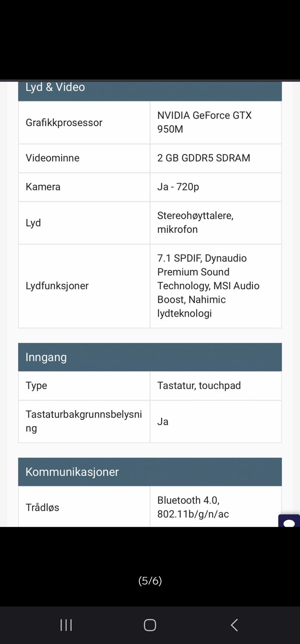The height and width of the screenshot is (644, 300).
Task: Click the Kommunikasjoner section header
Action: point(72,472)
